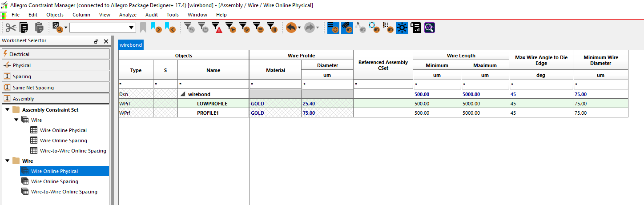Open the Analyze menu

[x=128, y=15]
